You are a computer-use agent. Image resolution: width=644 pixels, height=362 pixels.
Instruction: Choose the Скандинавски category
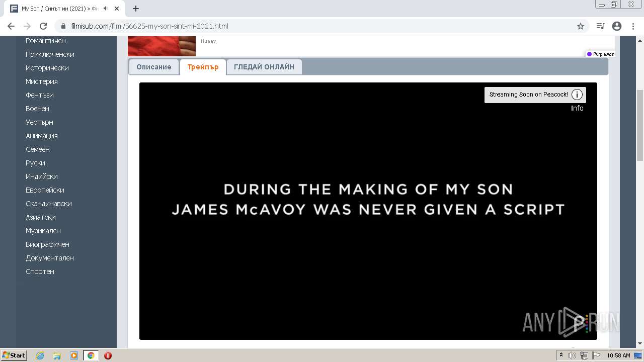point(49,204)
